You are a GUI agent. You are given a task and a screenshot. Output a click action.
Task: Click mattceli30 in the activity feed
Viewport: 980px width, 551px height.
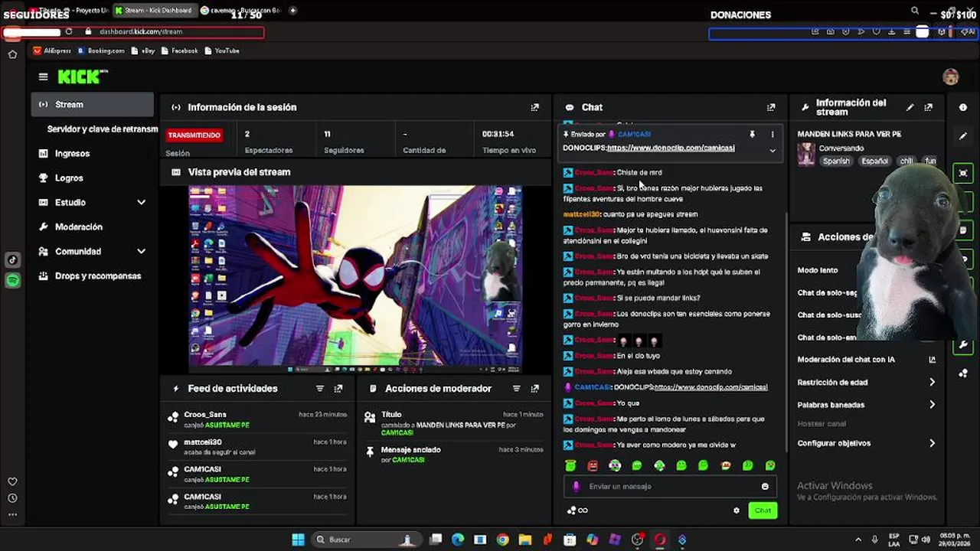(203, 442)
